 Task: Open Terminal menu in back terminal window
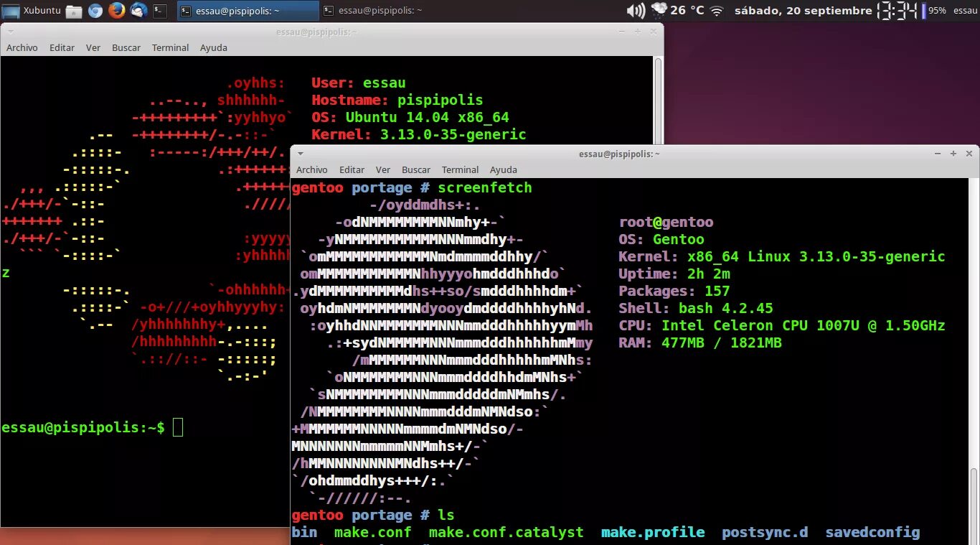tap(171, 47)
